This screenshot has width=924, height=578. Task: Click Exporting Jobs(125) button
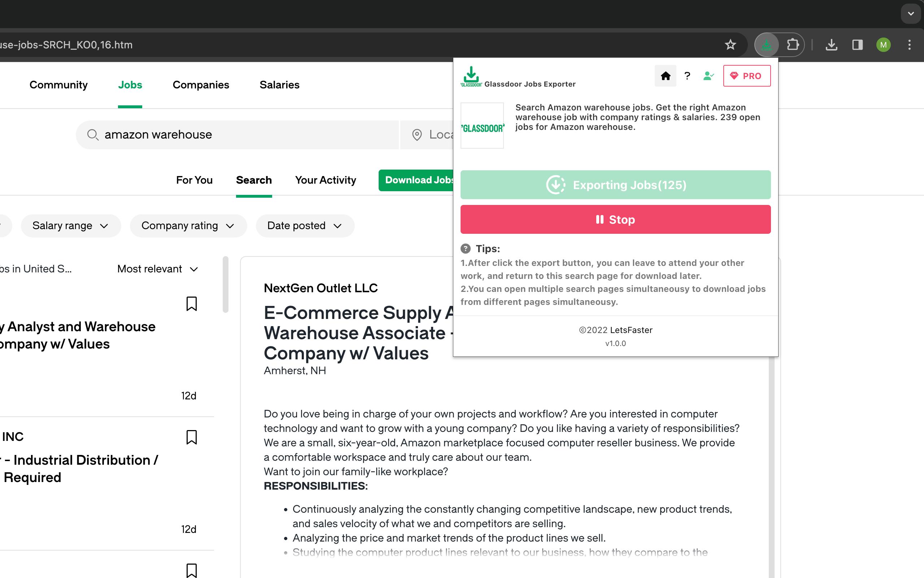615,185
